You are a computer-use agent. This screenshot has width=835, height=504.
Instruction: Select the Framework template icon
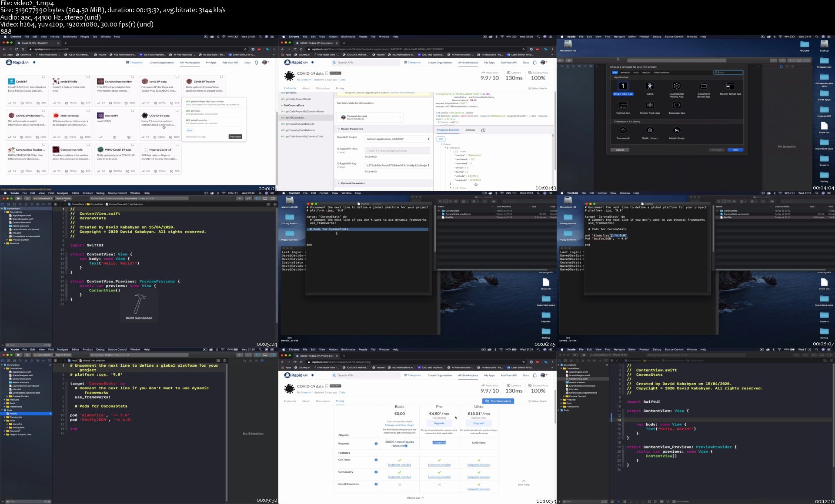pyautogui.click(x=623, y=130)
